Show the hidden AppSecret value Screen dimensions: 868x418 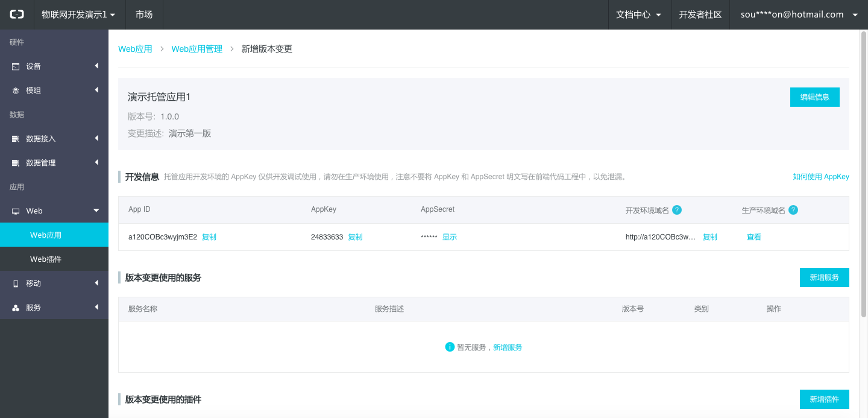450,237
